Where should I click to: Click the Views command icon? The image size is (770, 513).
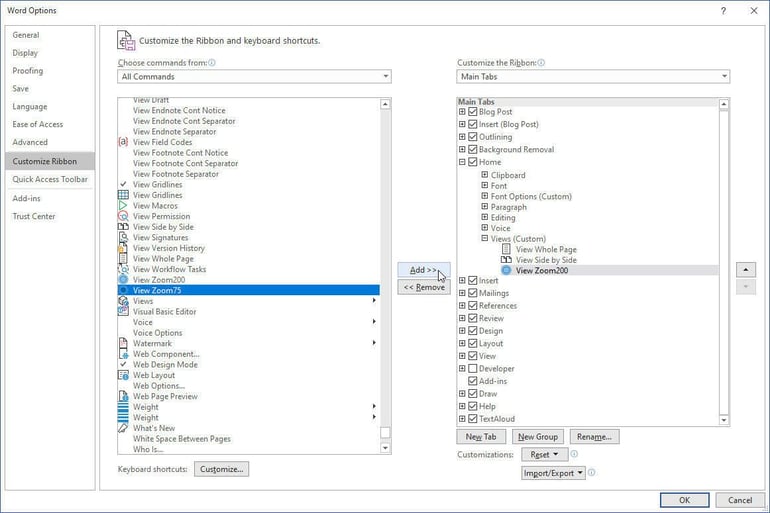pos(123,301)
